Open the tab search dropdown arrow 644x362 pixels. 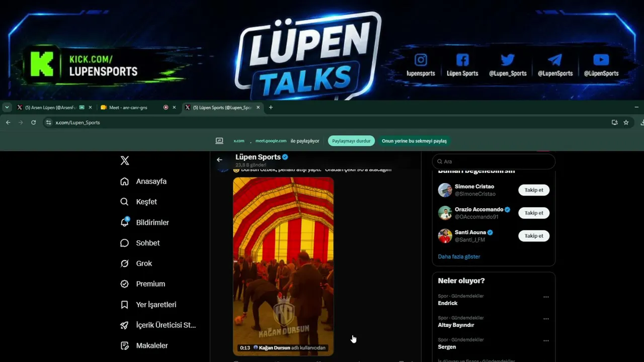pyautogui.click(x=7, y=108)
